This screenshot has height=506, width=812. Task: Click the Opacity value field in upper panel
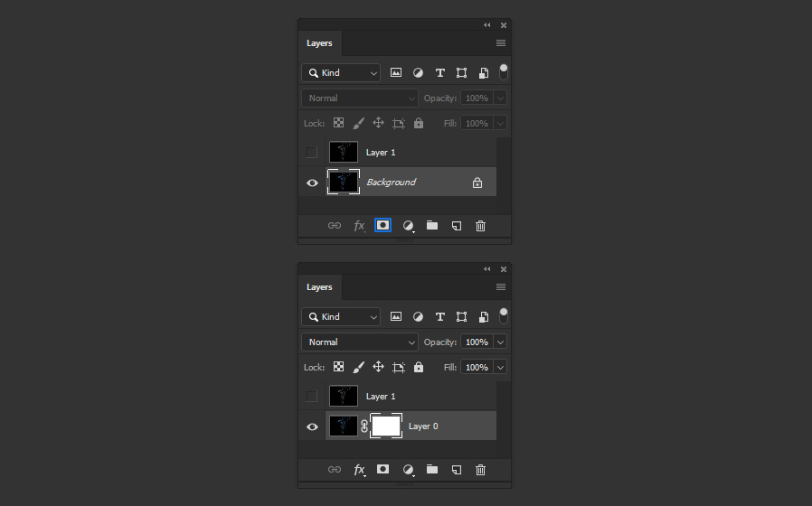[x=477, y=98]
